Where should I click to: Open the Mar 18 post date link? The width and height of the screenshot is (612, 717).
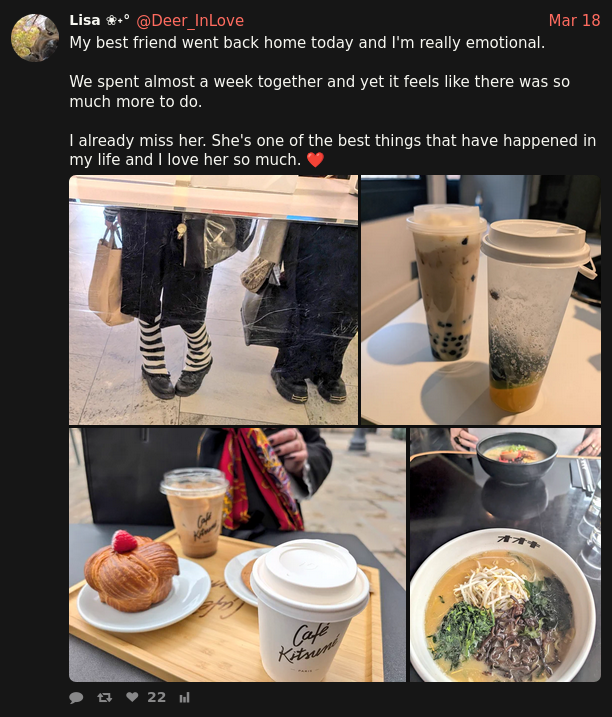point(574,21)
